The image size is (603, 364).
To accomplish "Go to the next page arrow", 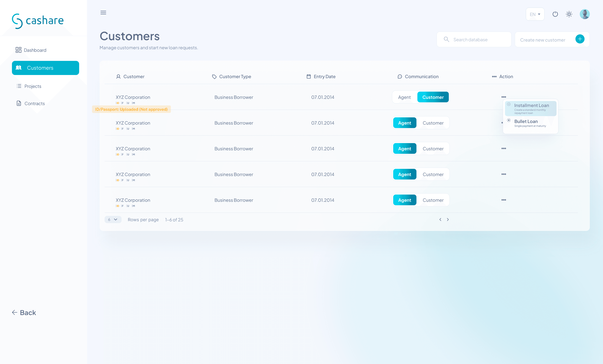I will point(448,219).
